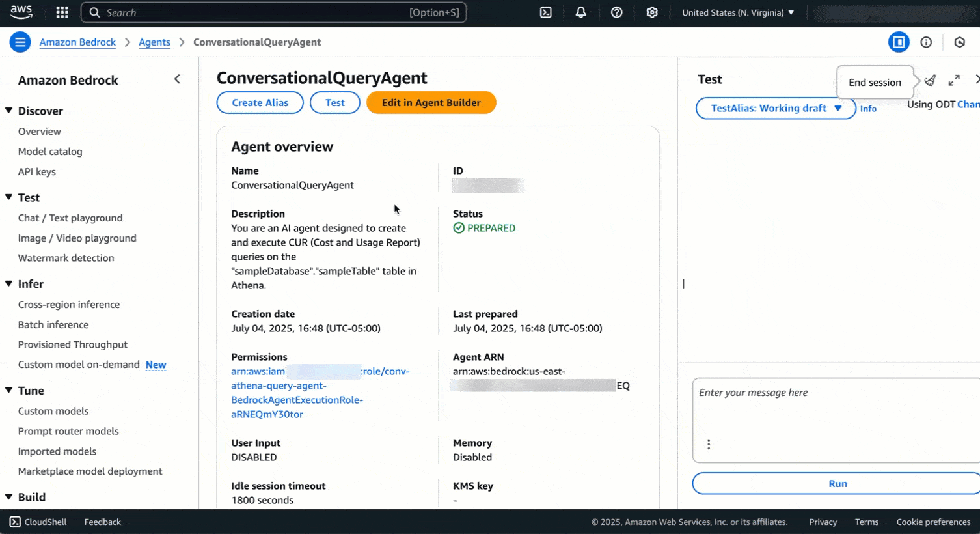The image size is (980, 534).
Task: Collapse the Discover section
Action: pos(9,111)
